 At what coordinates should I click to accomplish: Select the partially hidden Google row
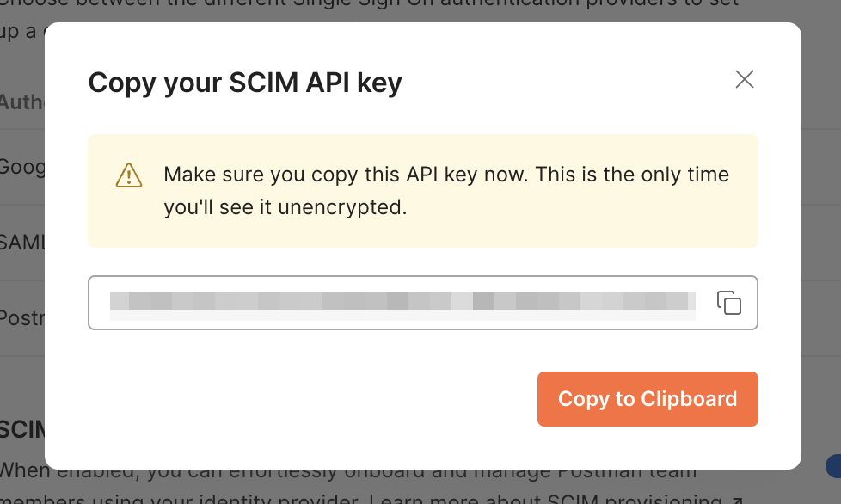[x=22, y=167]
